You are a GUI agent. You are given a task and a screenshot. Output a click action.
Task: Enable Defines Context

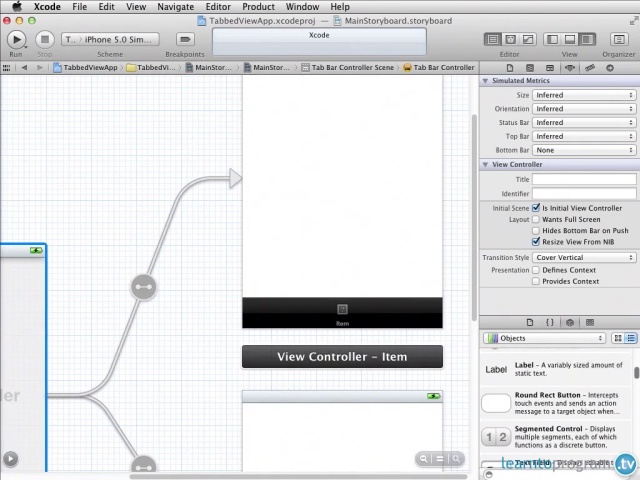tap(536, 270)
